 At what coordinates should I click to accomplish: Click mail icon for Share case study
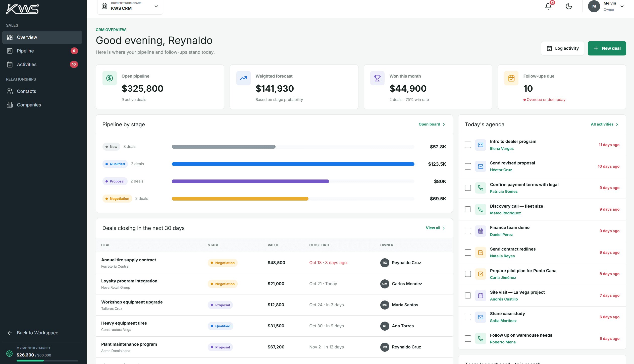click(x=481, y=317)
